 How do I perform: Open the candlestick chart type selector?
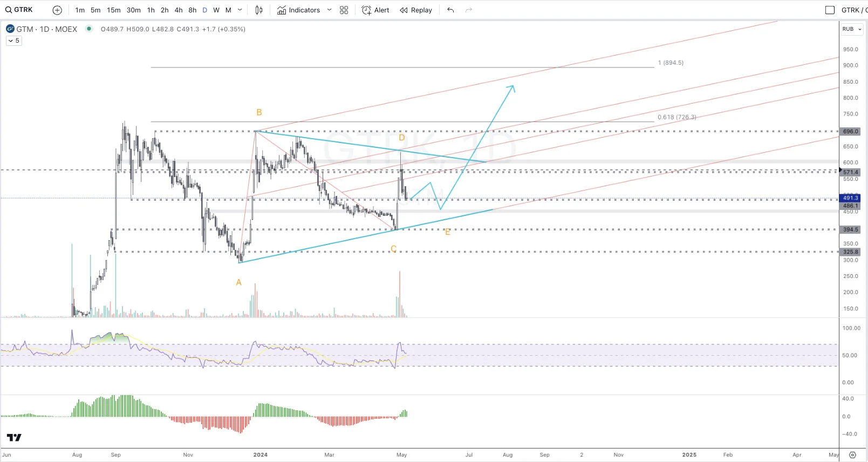click(259, 10)
